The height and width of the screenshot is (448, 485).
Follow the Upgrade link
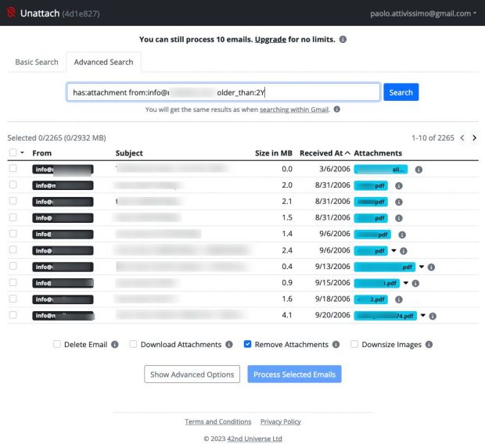271,40
